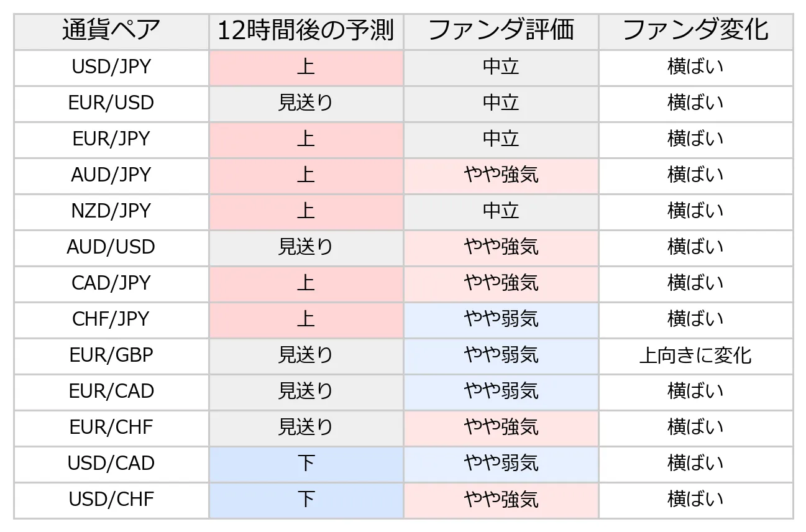Image resolution: width=806 pixels, height=532 pixels.
Task: Select the EUR/GBP pair cell
Action: click(111, 355)
